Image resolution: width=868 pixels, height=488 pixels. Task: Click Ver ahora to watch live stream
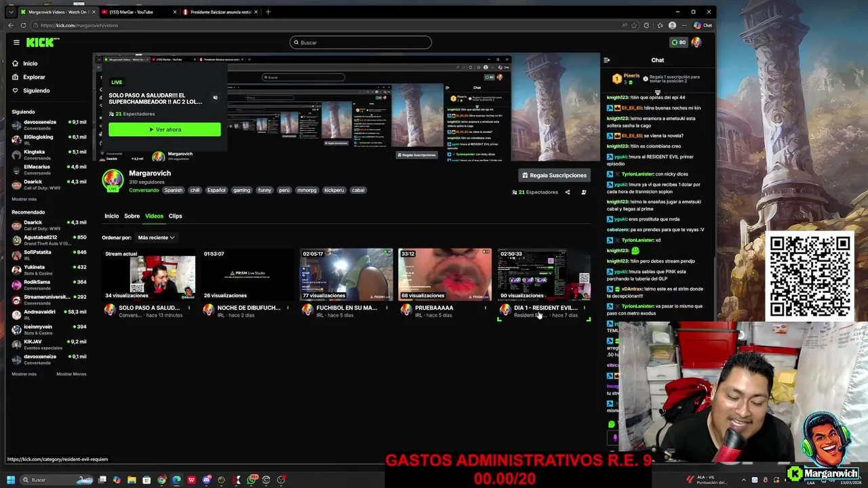coord(165,129)
